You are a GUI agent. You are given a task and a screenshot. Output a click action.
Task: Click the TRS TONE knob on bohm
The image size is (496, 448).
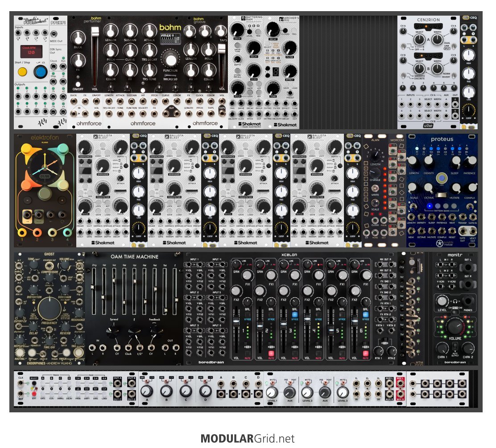[x=149, y=70]
